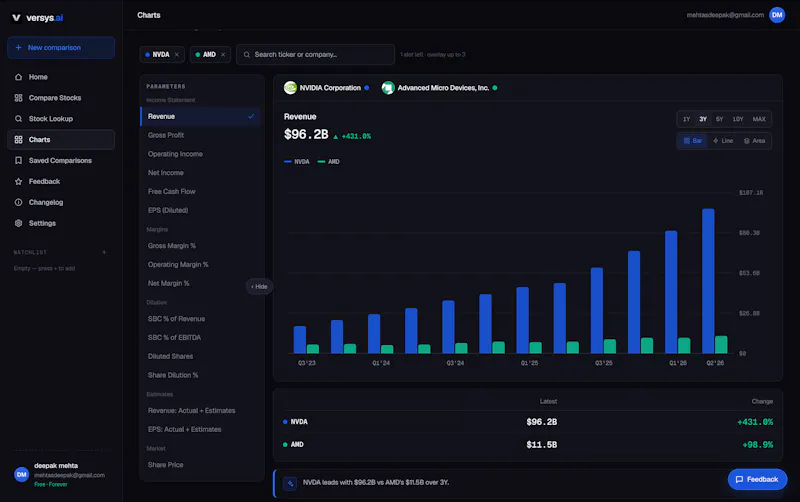Open Settings from the sidebar
Viewport: 800px width, 502px height.
click(61, 223)
